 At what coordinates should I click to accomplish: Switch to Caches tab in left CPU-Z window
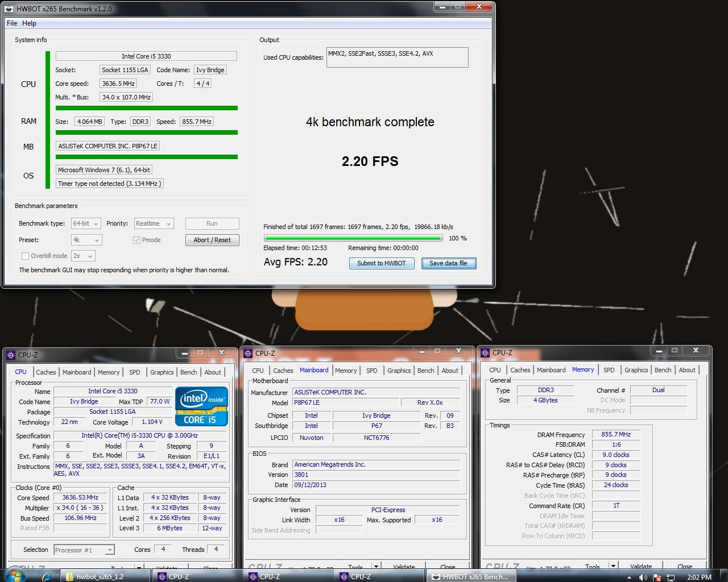point(46,372)
